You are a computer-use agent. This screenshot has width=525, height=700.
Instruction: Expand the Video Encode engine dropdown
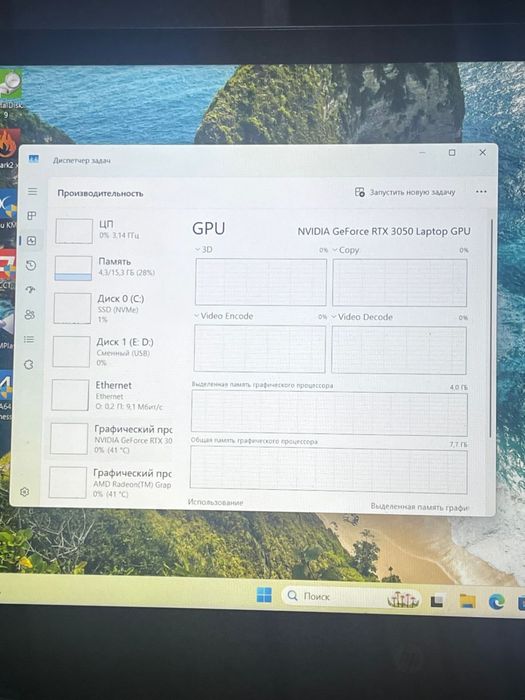223,316
